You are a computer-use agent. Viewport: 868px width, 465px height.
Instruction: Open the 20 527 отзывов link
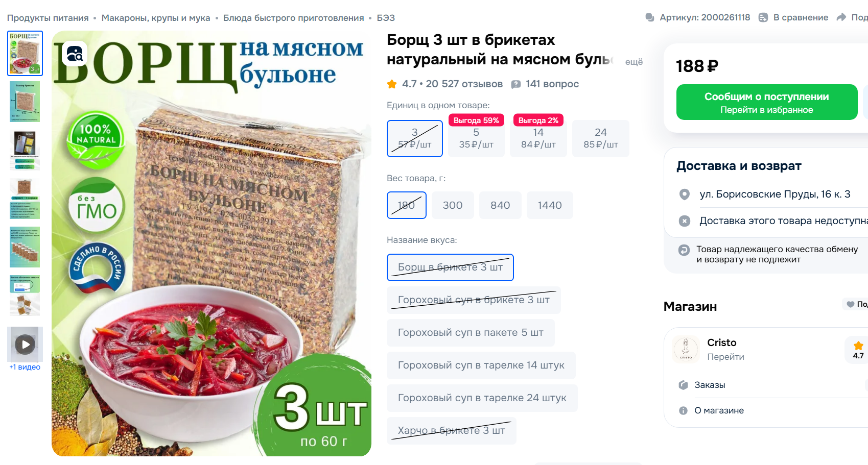(464, 84)
